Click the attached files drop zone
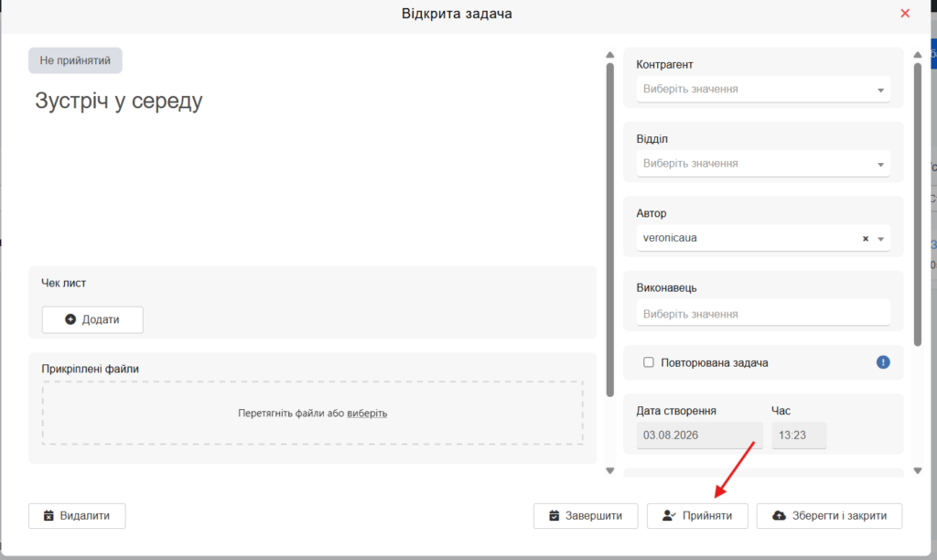The height and width of the screenshot is (560, 937). click(313, 413)
